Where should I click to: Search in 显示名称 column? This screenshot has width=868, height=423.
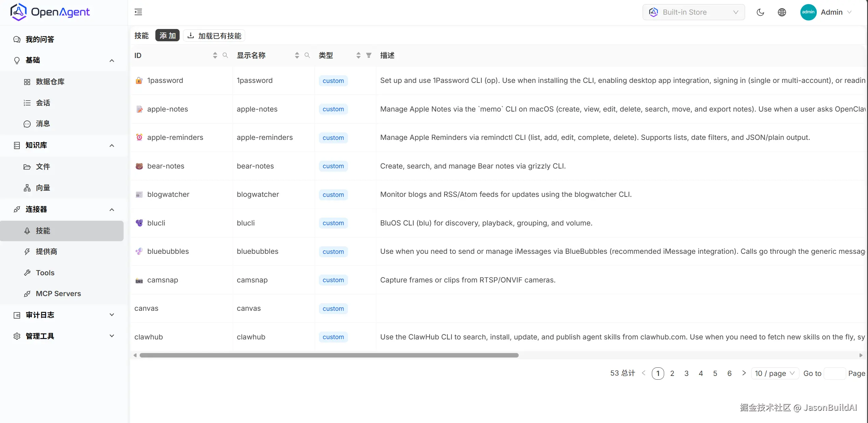coord(307,55)
